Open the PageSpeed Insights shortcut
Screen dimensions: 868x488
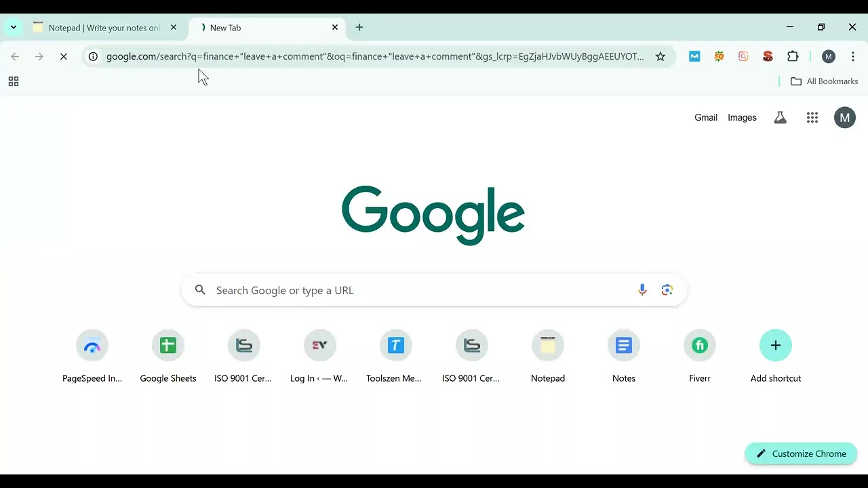tap(92, 357)
